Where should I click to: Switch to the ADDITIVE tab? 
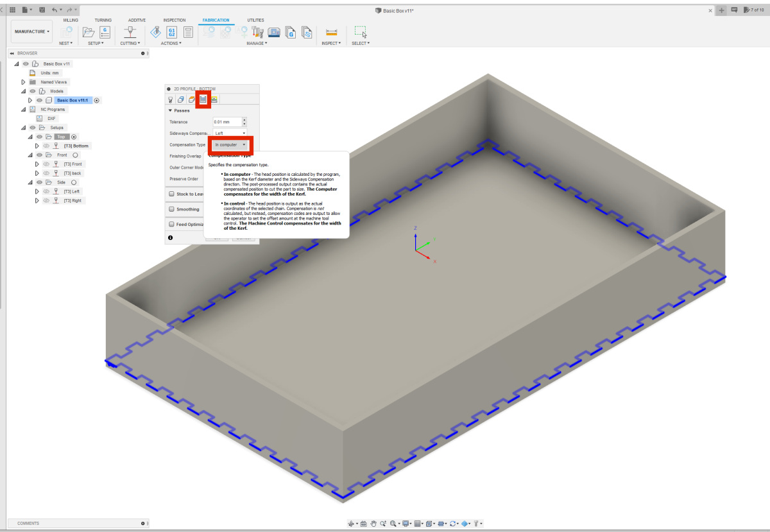coord(137,20)
